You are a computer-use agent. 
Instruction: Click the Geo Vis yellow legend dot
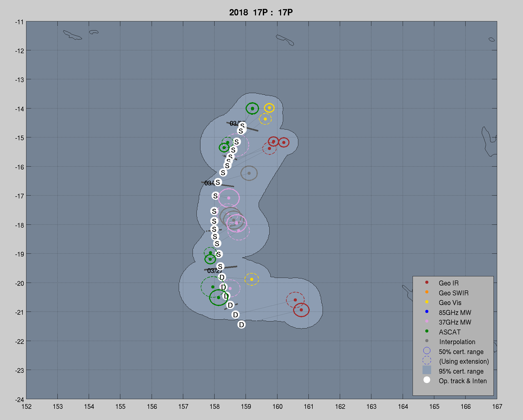coord(427,302)
